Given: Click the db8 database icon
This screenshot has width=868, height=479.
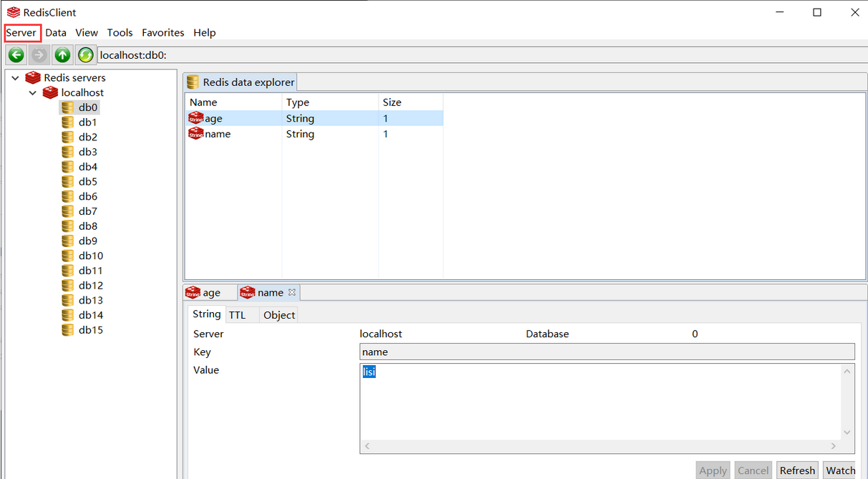Looking at the screenshot, I should click(68, 226).
